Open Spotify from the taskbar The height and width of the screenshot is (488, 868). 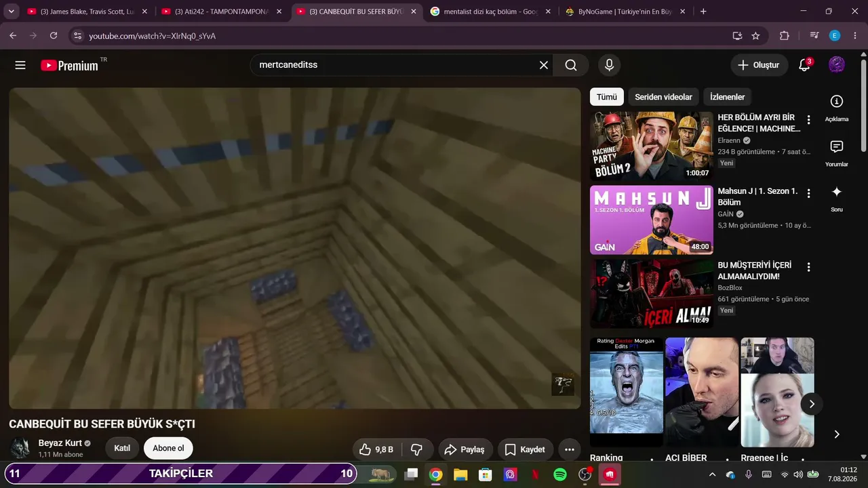click(560, 474)
